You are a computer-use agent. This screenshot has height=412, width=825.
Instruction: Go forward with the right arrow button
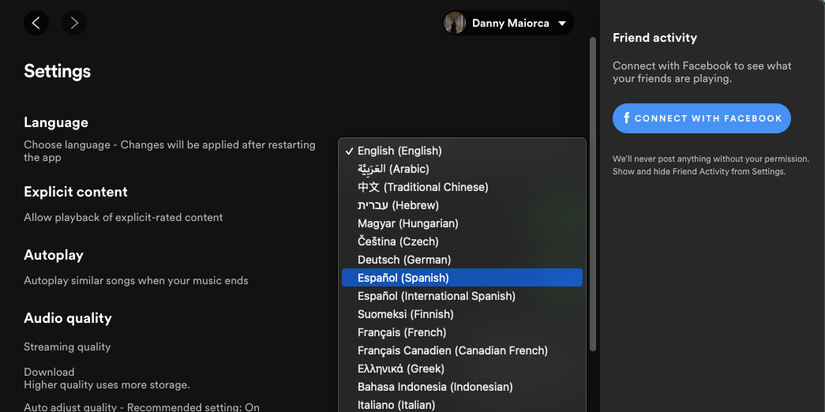(x=74, y=23)
